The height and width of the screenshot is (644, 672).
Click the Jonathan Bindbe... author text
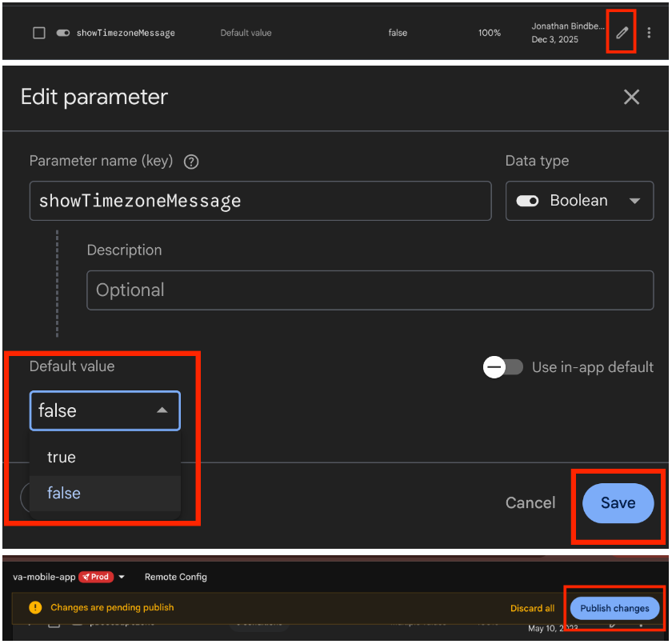[x=568, y=26]
